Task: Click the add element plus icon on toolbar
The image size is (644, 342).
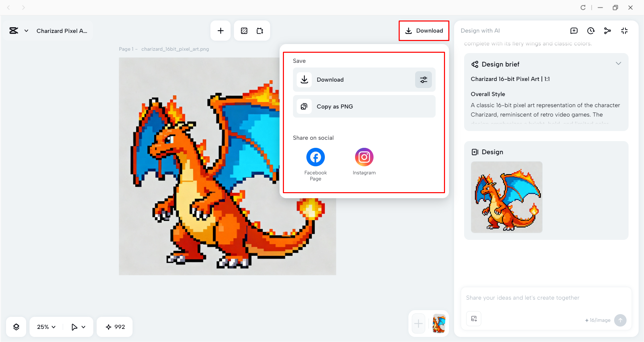Action: click(x=220, y=31)
